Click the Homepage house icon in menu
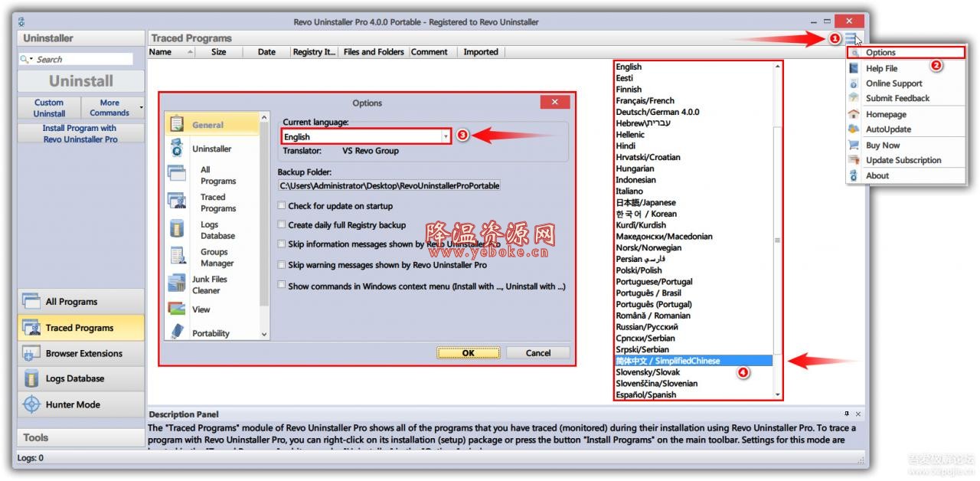Screen dimensions: 980x481 click(854, 114)
